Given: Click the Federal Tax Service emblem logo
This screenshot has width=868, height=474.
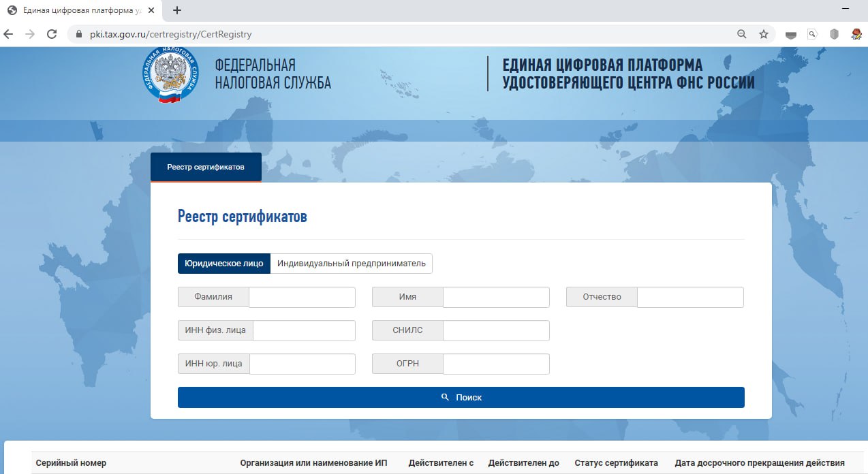Looking at the screenshot, I should coord(171,74).
